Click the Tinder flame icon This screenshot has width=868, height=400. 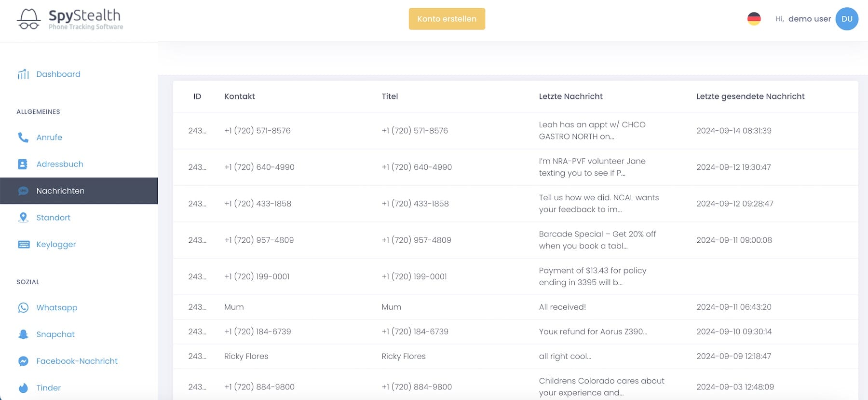click(23, 387)
